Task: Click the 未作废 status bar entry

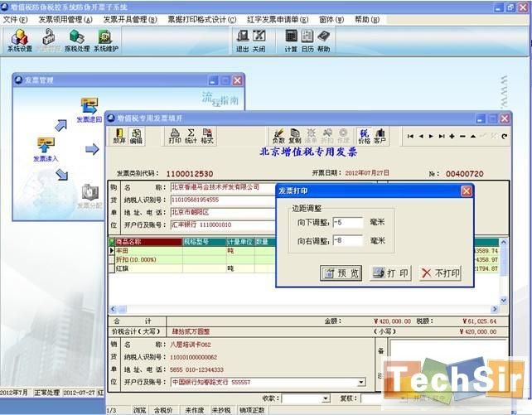Action: click(194, 410)
